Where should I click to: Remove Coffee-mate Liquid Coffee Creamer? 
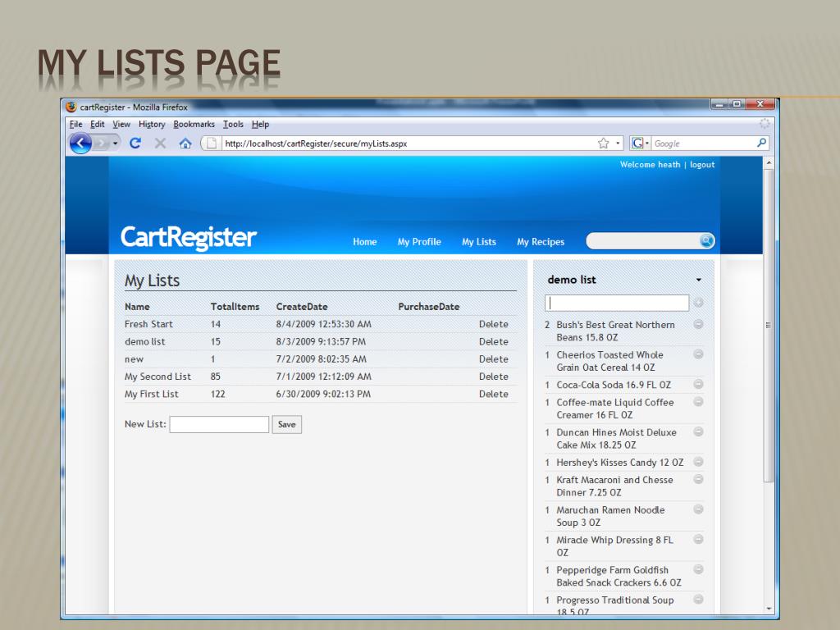point(698,402)
